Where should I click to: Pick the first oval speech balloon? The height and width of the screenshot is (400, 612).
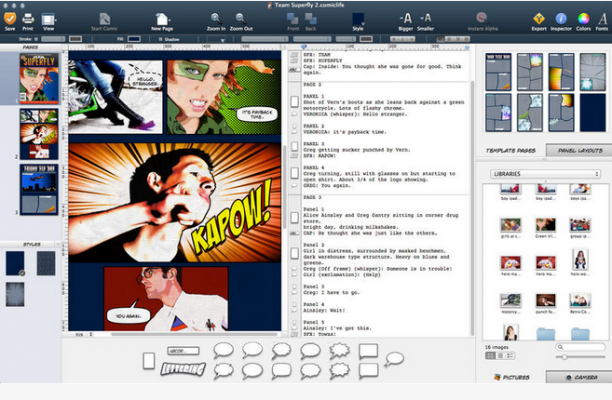pyautogui.click(x=223, y=350)
